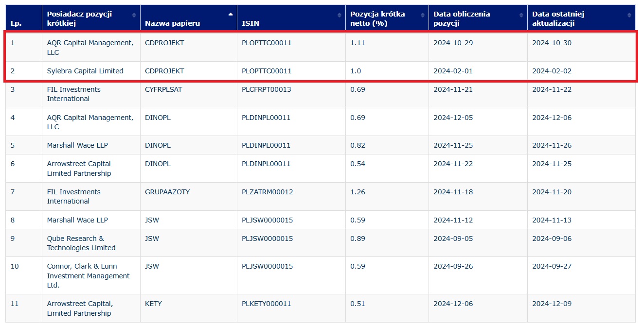This screenshot has width=644, height=324.
Task: Select 0.69 in the AQR DINOPL row
Action: (x=358, y=118)
